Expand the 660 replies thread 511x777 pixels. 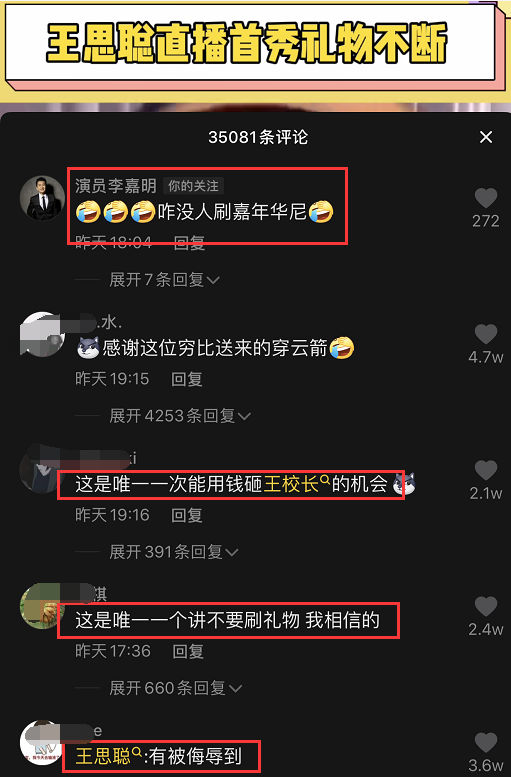coord(175,688)
